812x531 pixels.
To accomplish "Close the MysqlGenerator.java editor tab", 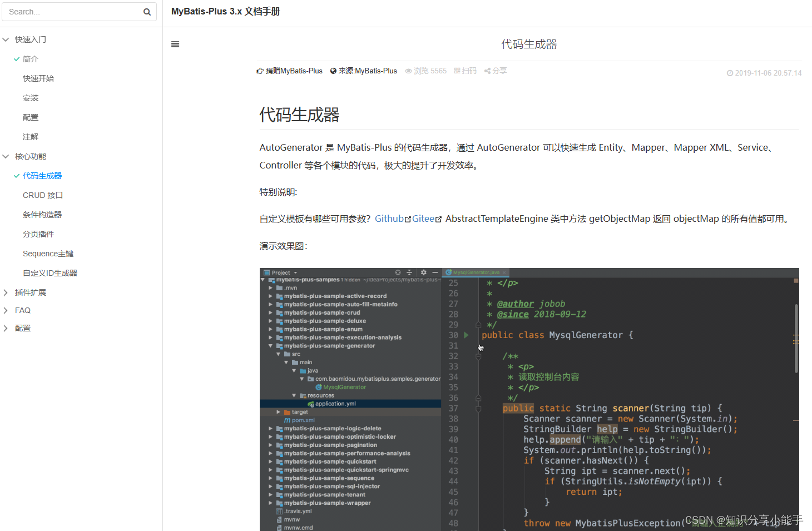I will pyautogui.click(x=504, y=272).
